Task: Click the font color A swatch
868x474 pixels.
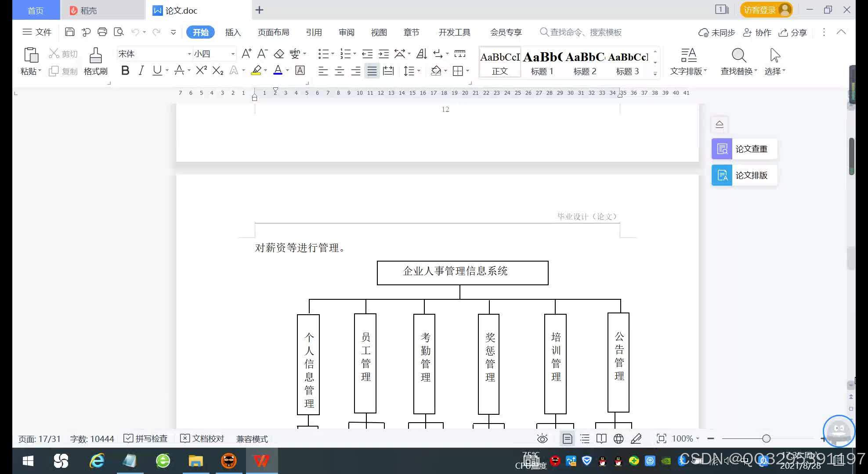Action: 278,71
